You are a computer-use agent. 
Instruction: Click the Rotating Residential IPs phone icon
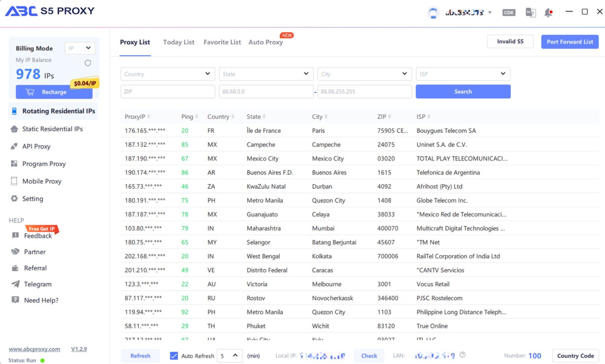(14, 111)
